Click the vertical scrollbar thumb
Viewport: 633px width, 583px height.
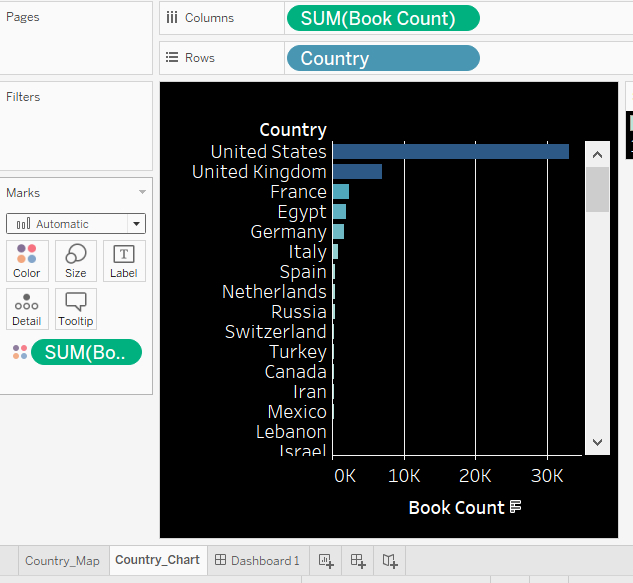click(597, 189)
